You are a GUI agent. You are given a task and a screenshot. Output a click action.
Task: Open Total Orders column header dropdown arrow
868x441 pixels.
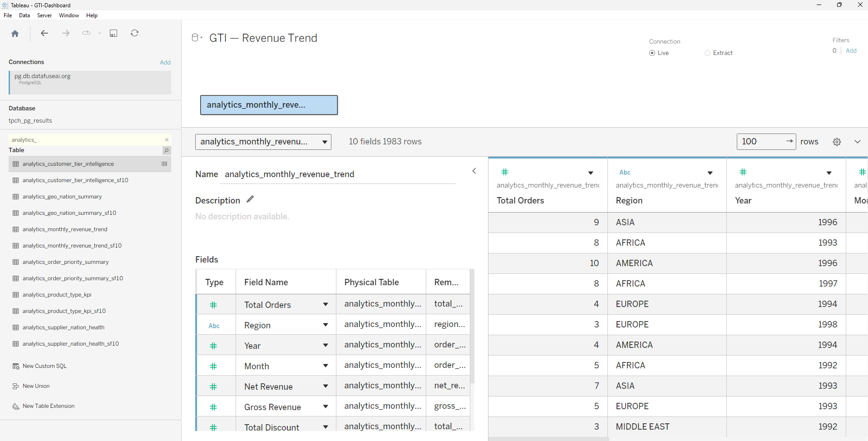pos(591,173)
